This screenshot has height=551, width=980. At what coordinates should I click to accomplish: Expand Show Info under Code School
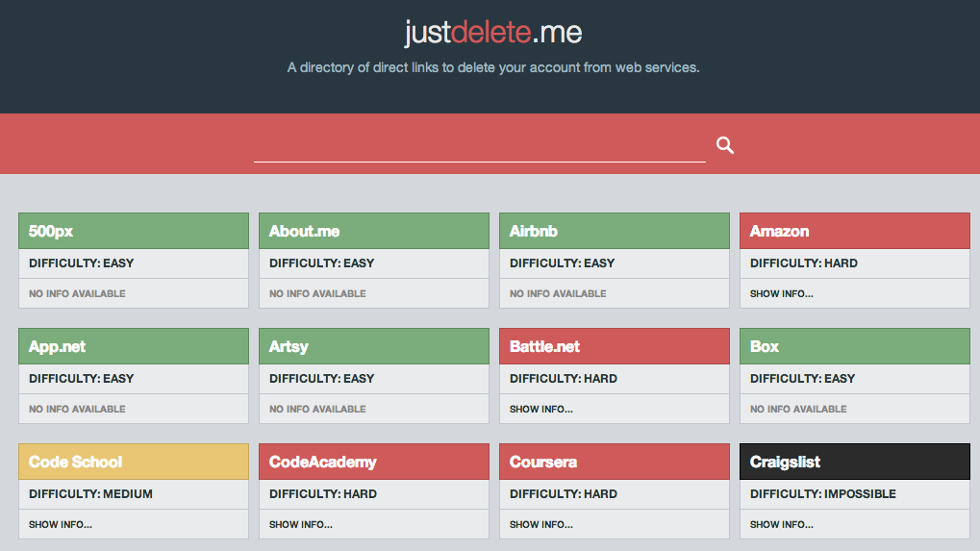point(60,524)
